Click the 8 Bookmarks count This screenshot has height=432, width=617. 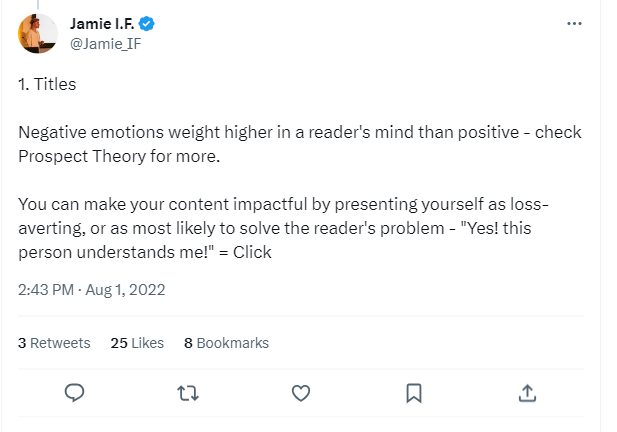[x=226, y=342]
